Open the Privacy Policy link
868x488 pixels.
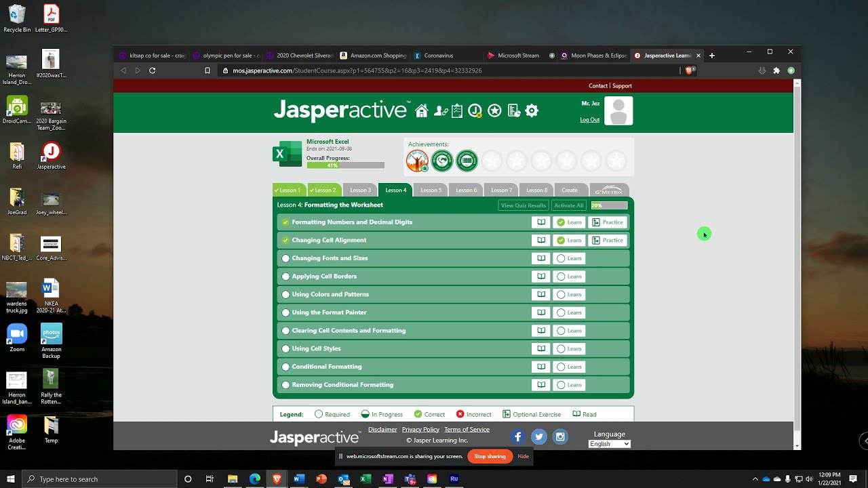point(420,430)
